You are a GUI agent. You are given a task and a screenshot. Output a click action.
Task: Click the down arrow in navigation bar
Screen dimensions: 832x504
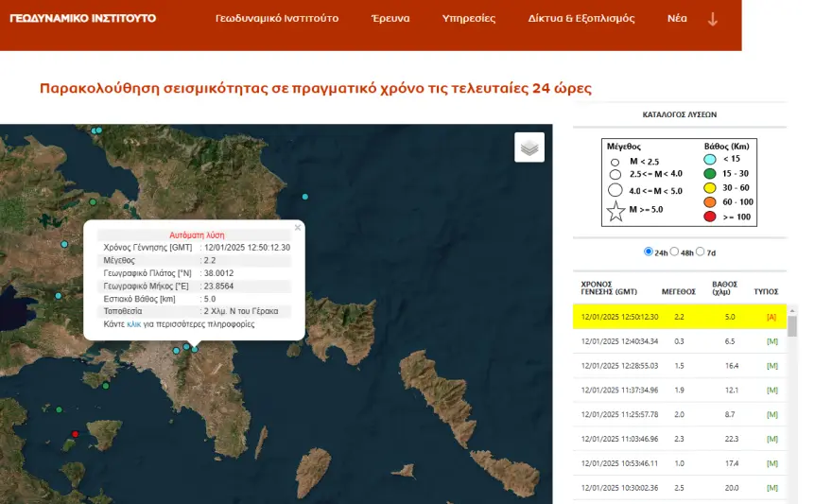click(713, 19)
